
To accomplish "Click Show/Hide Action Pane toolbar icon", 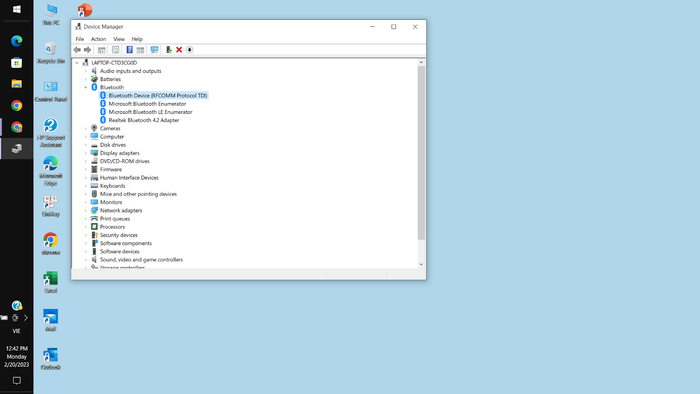I will pos(140,50).
